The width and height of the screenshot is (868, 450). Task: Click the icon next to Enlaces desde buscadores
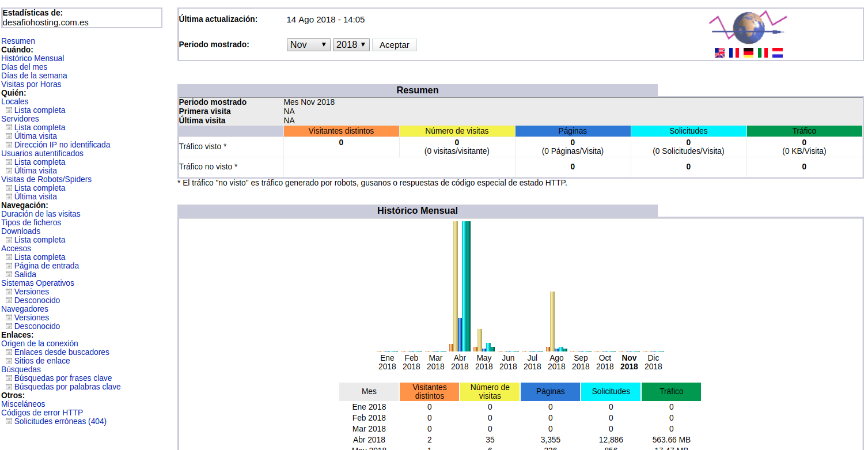(9, 353)
